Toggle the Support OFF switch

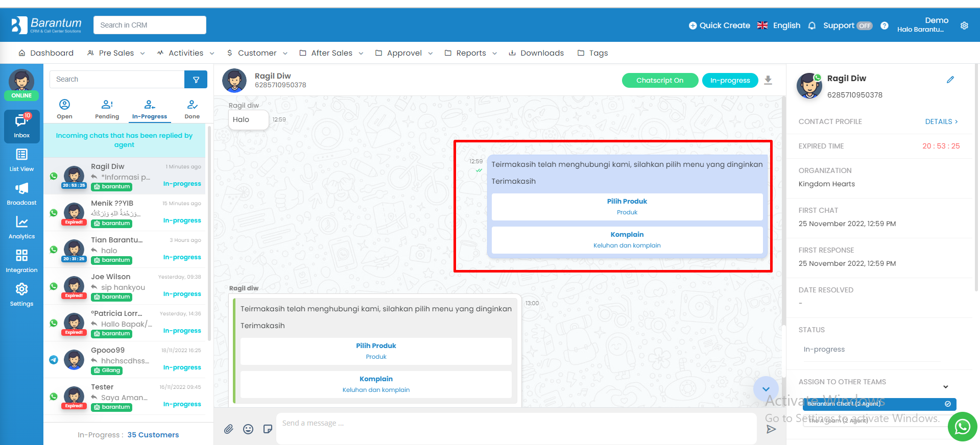tap(865, 26)
